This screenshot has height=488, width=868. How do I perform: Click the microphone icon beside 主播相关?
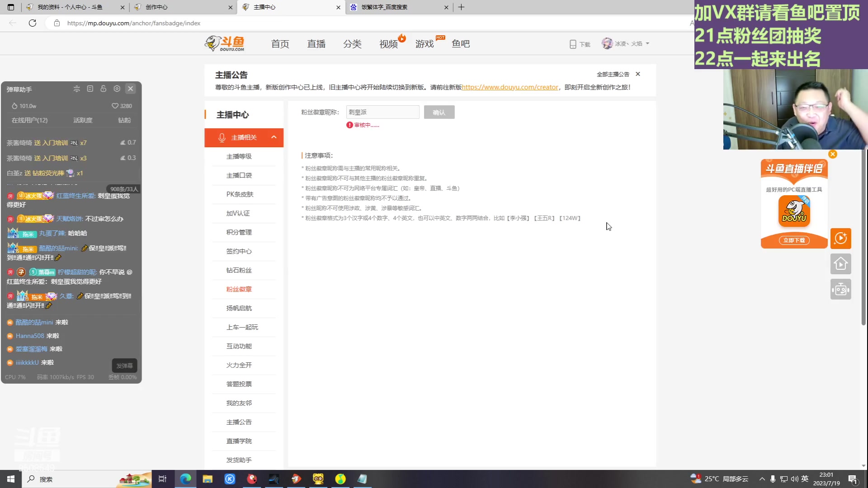point(222,138)
